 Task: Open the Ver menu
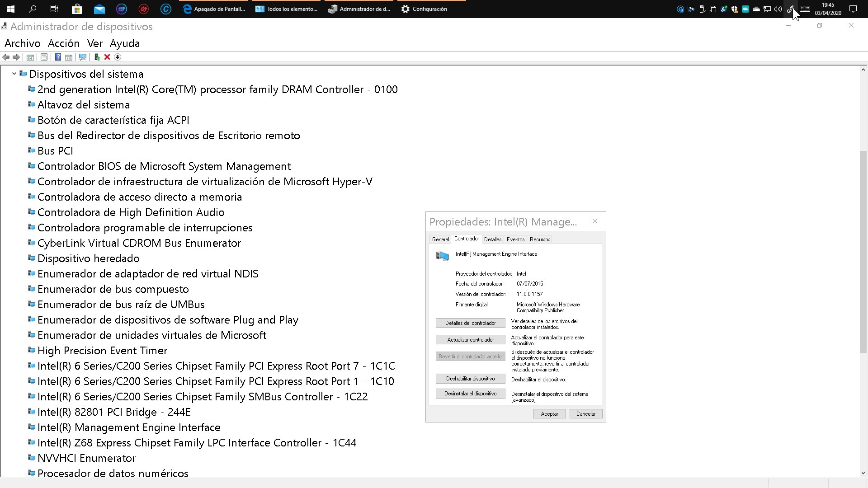pyautogui.click(x=94, y=43)
